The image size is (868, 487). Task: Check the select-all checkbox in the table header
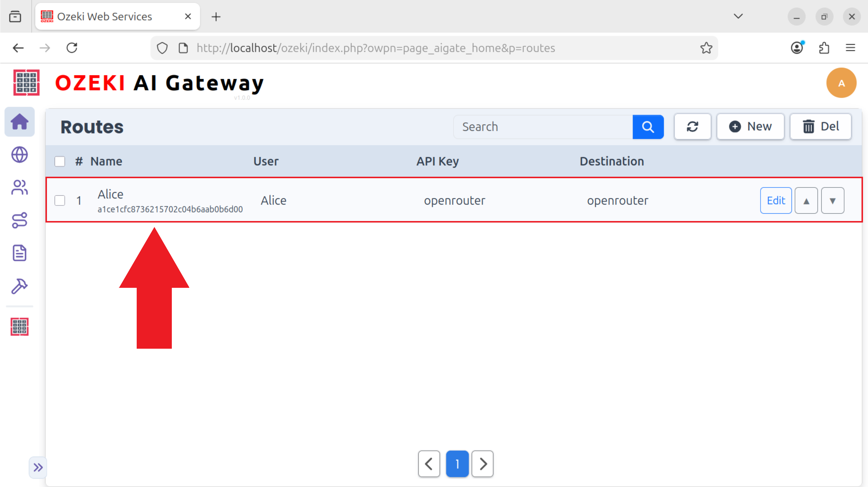point(60,162)
